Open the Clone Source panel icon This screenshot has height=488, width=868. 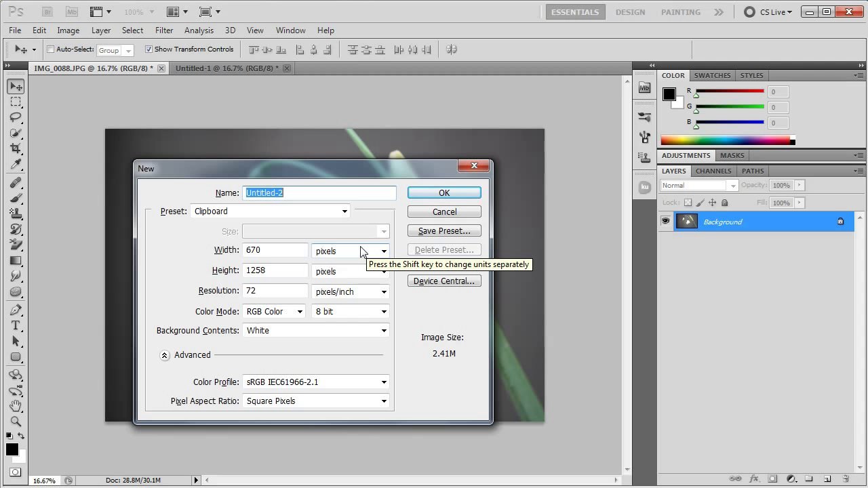644,157
